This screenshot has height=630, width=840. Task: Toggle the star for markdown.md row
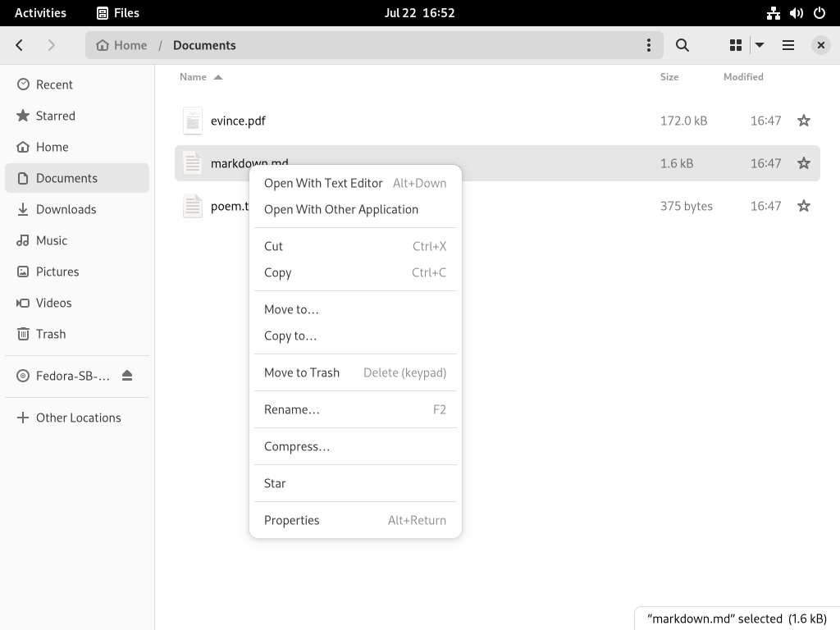click(x=804, y=163)
